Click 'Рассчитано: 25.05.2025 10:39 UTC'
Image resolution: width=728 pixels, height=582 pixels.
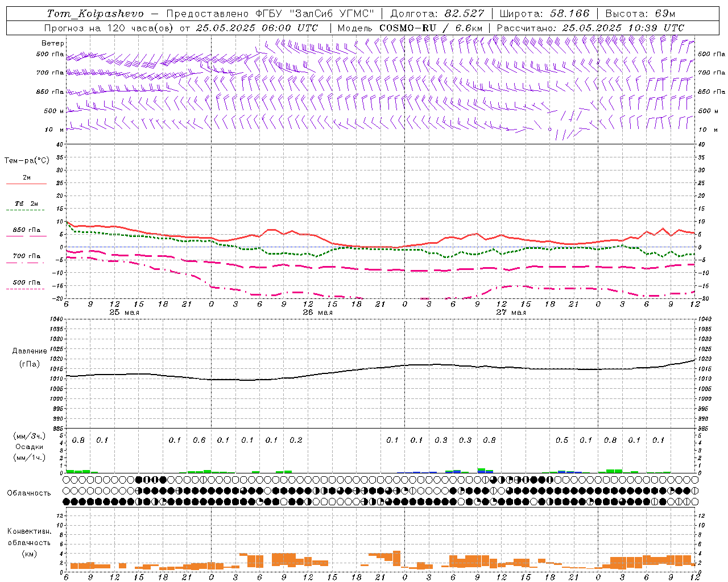tap(590, 28)
